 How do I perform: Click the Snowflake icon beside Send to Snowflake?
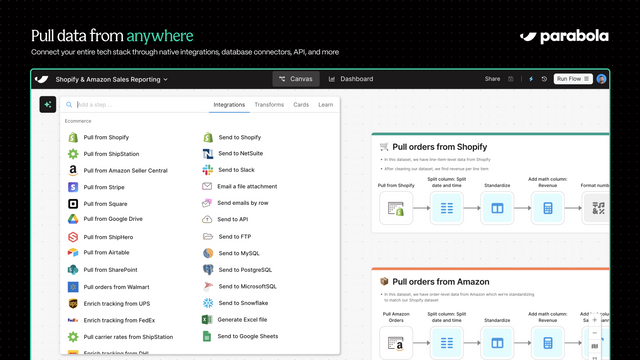pos(208,303)
